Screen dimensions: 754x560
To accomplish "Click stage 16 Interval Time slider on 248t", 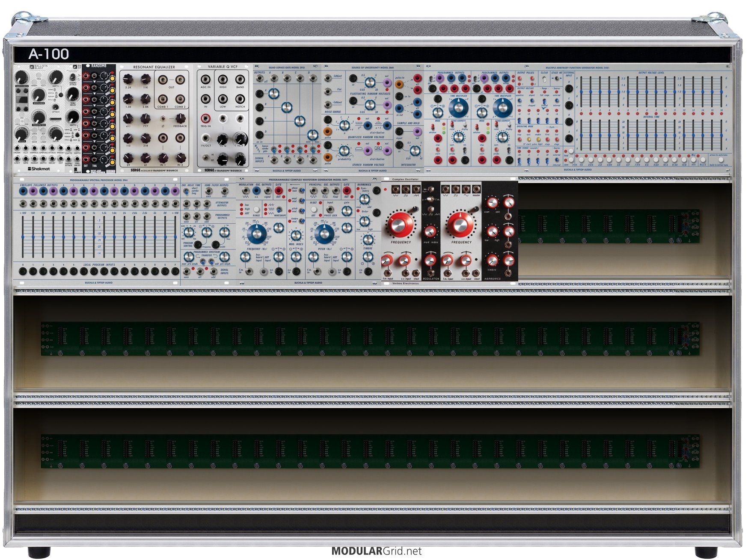I will (x=722, y=135).
